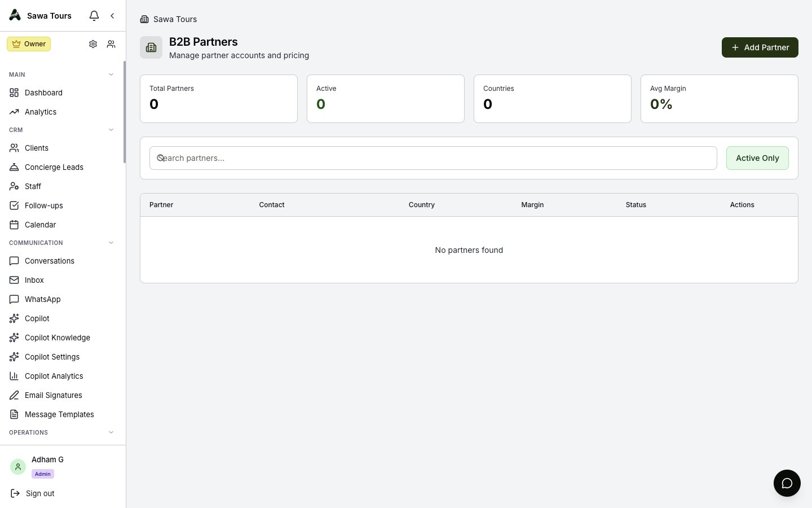812x508 pixels.
Task: Click the Status column header
Action: click(x=636, y=205)
